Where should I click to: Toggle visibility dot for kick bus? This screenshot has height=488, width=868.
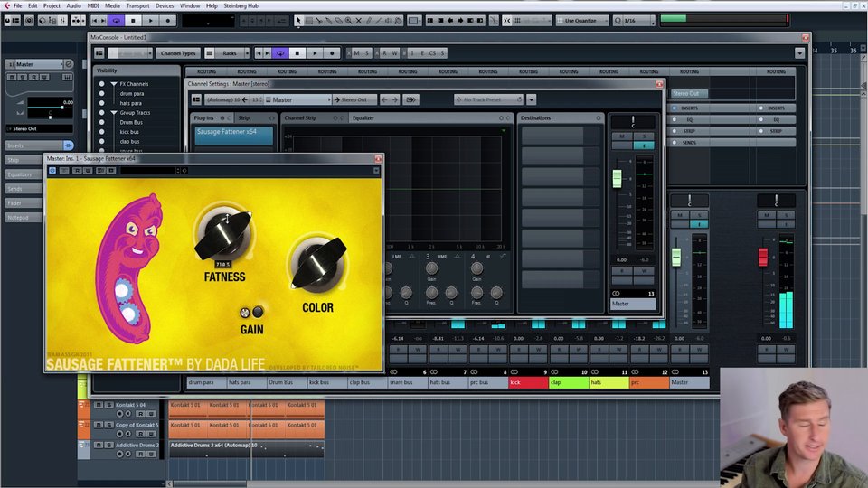[x=101, y=132]
